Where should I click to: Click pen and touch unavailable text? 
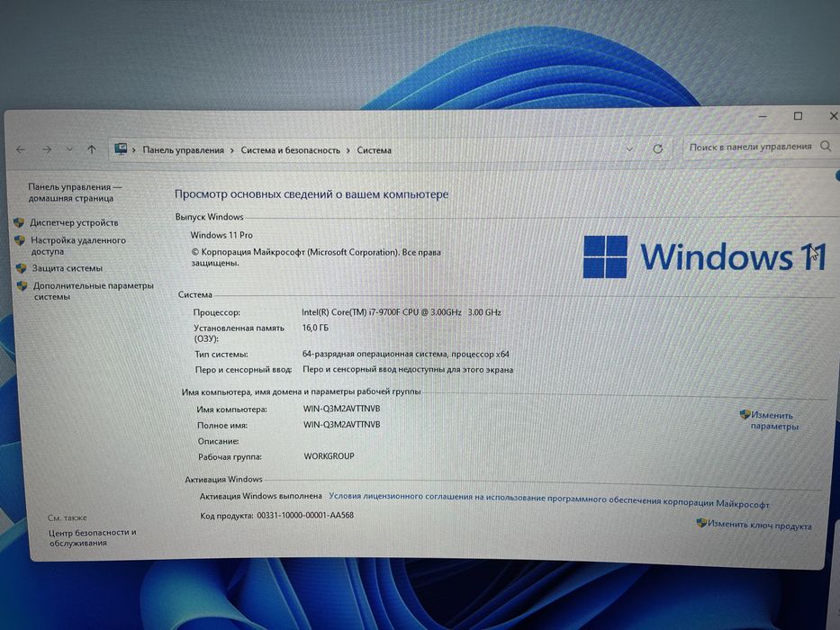pos(408,369)
